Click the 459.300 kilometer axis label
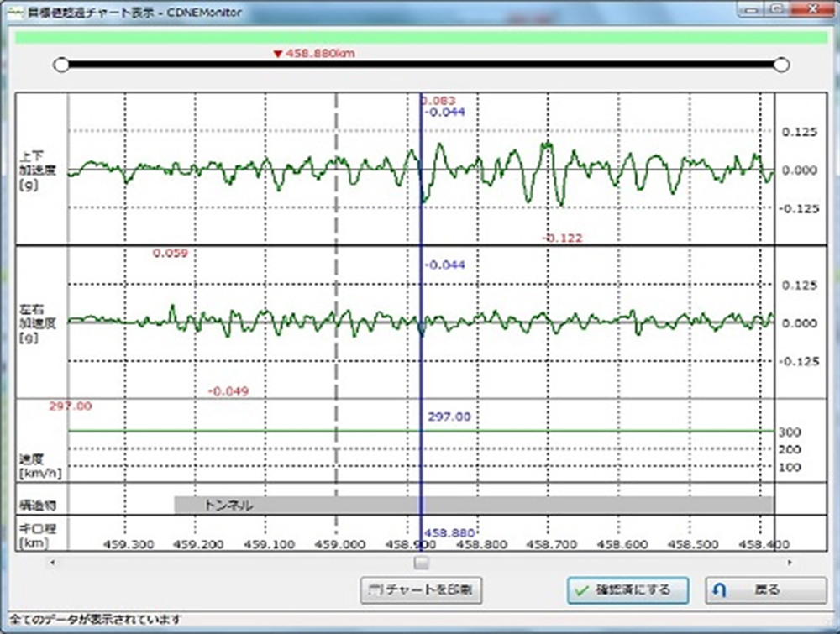This screenshot has width=840, height=634. click(129, 545)
